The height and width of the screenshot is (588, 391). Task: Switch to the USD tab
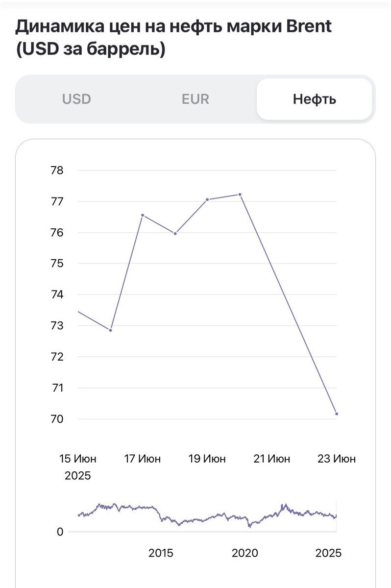click(x=76, y=99)
